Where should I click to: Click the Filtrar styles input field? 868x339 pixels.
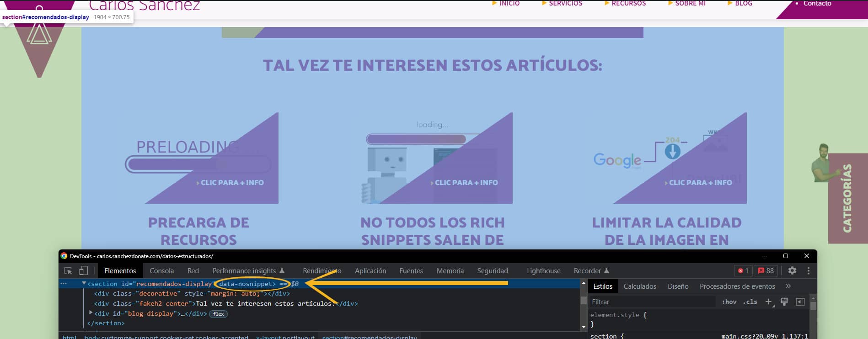[x=652, y=302]
